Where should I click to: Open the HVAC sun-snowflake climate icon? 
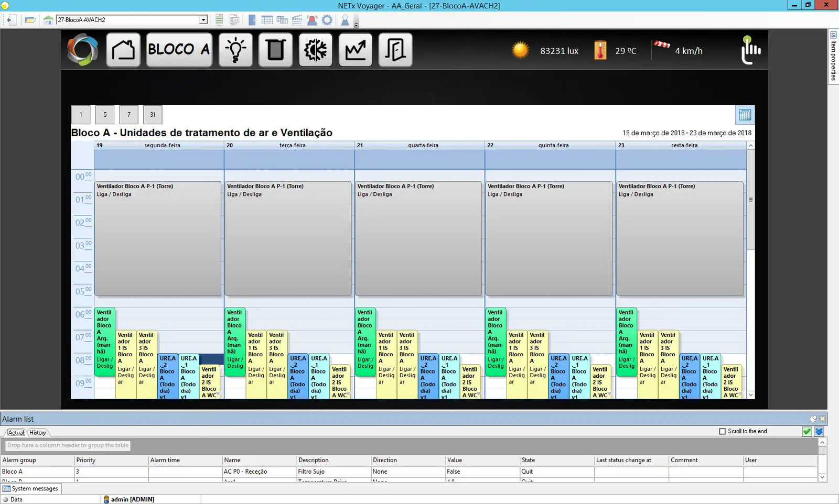[x=315, y=50]
